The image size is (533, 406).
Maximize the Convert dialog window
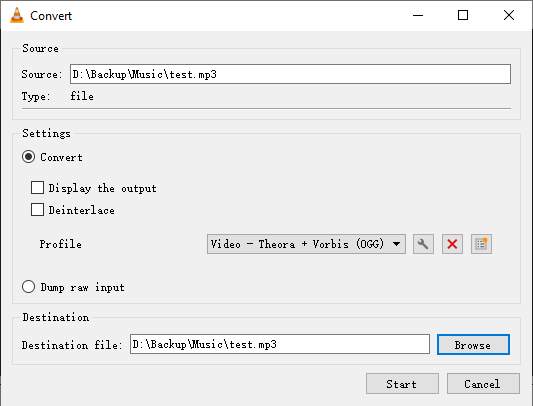[x=463, y=15]
